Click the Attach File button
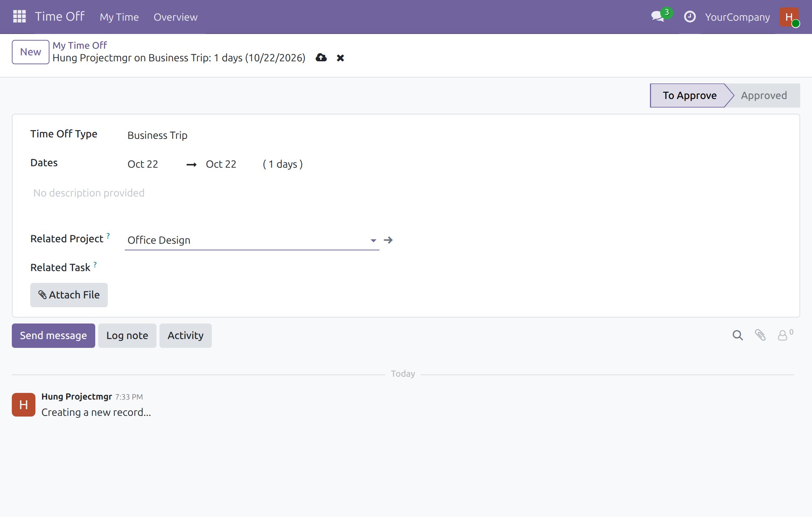 click(x=69, y=295)
